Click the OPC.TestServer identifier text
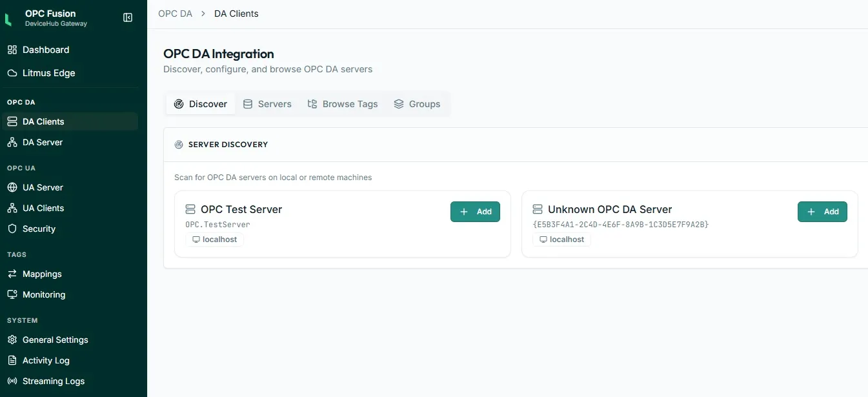Screen dimensions: 868x397 coord(217,225)
